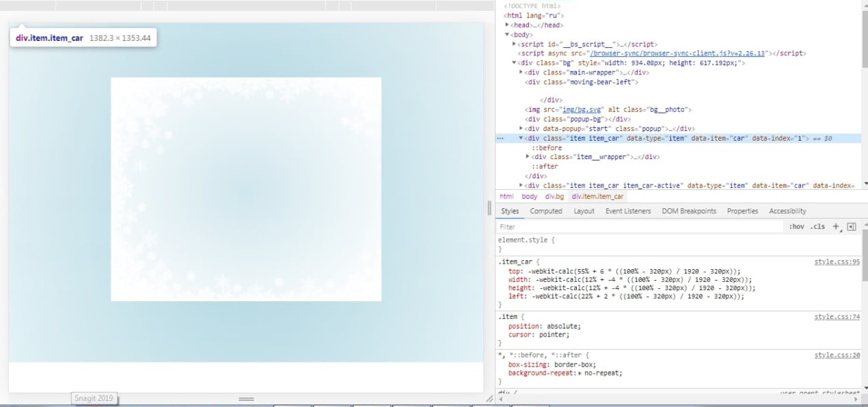The width and height of the screenshot is (868, 407).
Task: Expand background-repeat shorthand triangle
Action: 580,374
